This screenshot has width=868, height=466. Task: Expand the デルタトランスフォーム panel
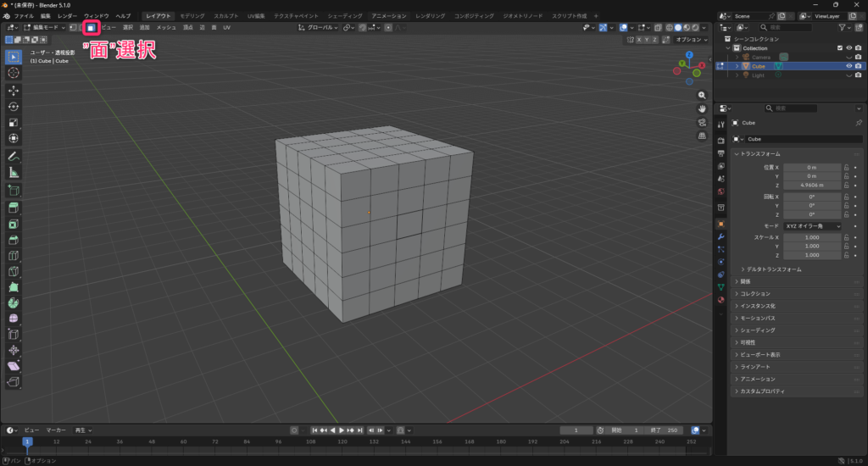click(773, 269)
